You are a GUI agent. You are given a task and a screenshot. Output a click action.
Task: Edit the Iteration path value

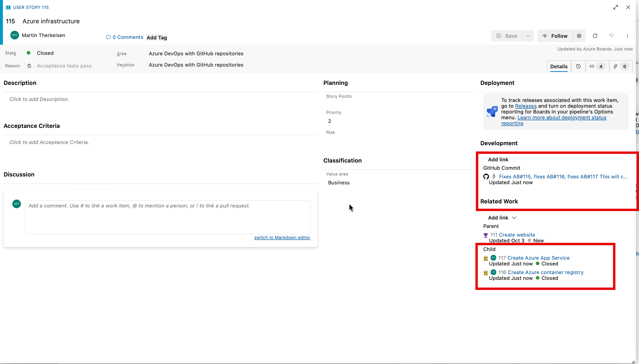point(196,65)
